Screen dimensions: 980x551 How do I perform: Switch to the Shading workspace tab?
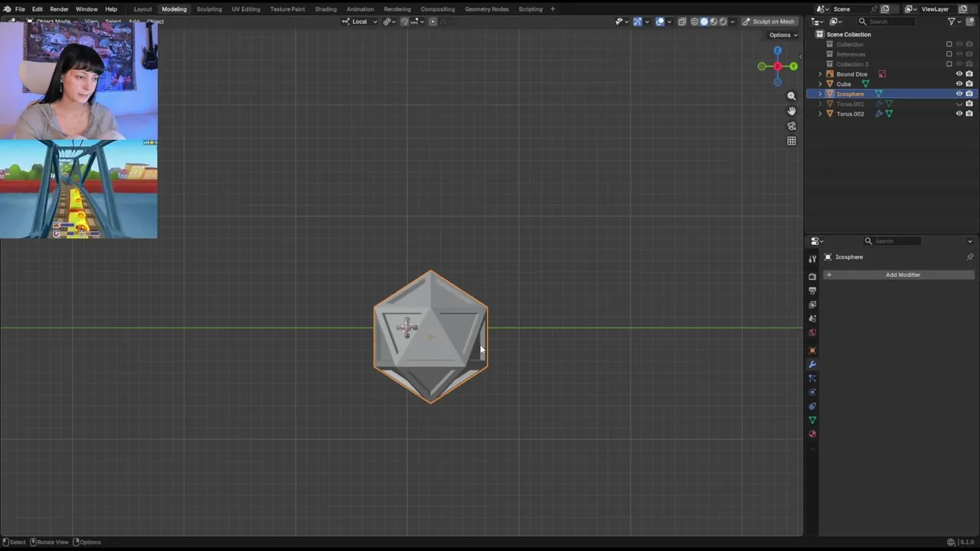click(325, 9)
